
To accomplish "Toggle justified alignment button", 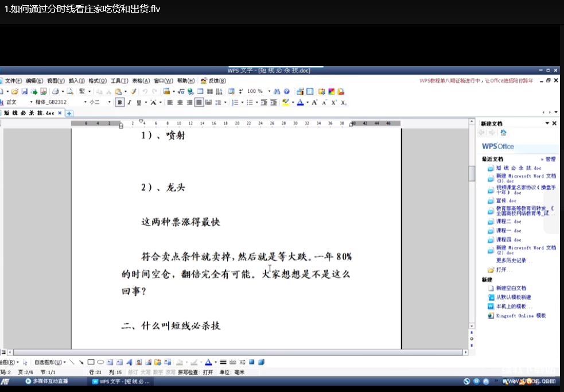I will [x=199, y=103].
